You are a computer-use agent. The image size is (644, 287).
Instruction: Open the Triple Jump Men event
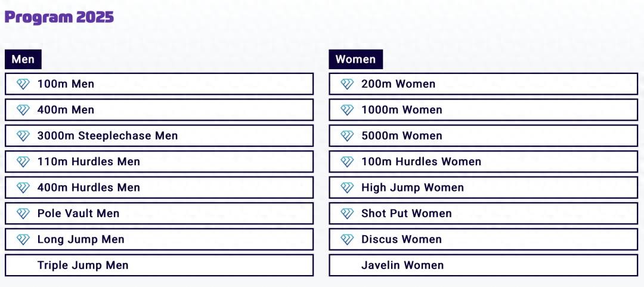pyautogui.click(x=83, y=266)
